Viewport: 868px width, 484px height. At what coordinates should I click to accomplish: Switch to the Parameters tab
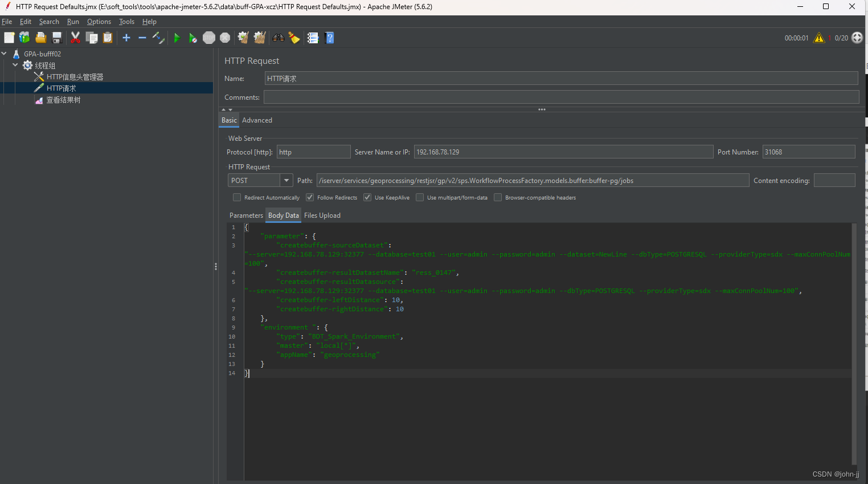[246, 215]
